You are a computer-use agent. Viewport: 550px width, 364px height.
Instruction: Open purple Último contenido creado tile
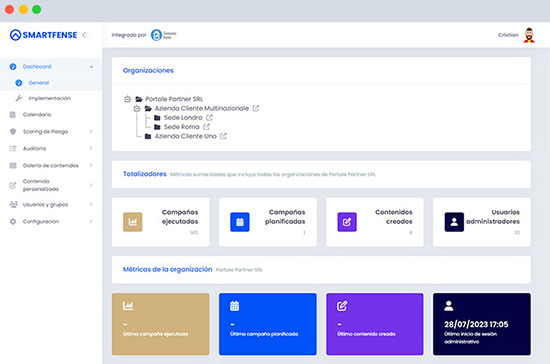point(375,324)
